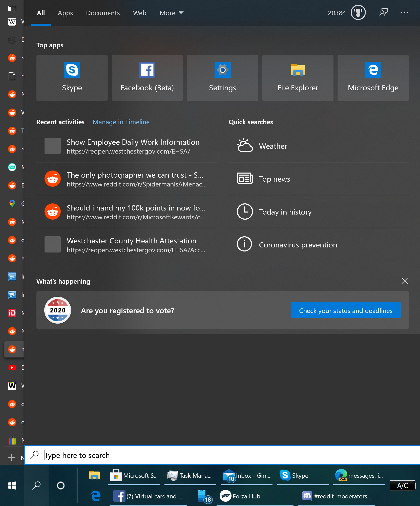Click Manage in Timeline link
The height and width of the screenshot is (506, 420).
pos(121,122)
